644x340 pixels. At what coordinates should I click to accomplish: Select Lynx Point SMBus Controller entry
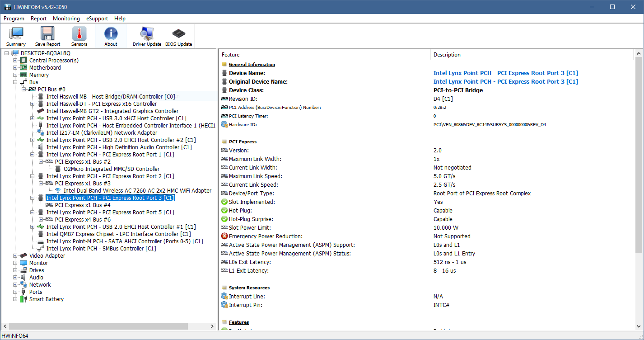click(x=101, y=249)
